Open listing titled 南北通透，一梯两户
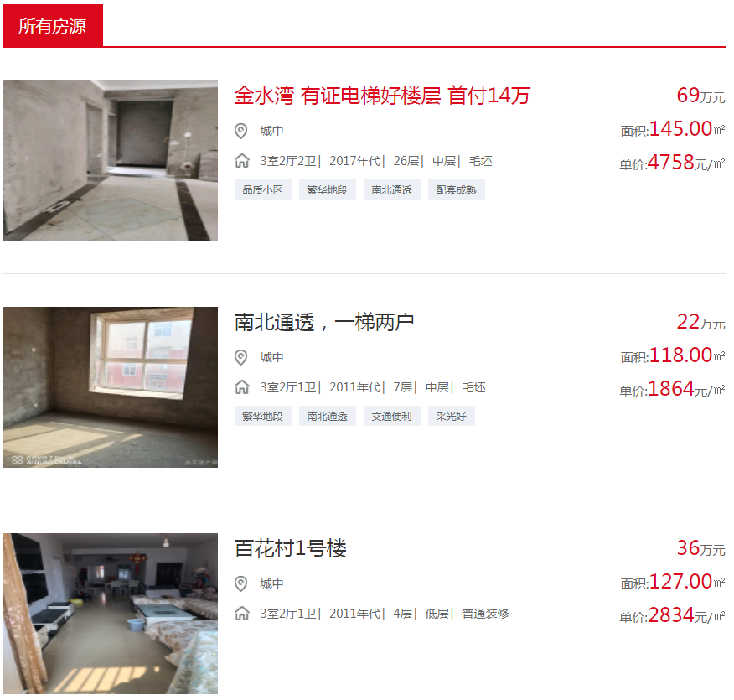Image resolution: width=734 pixels, height=700 pixels. 324,322
